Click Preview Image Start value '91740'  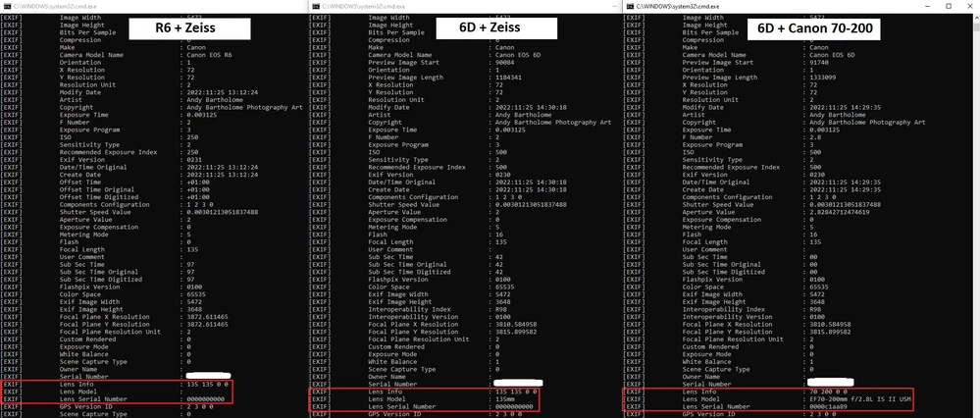tap(819, 63)
